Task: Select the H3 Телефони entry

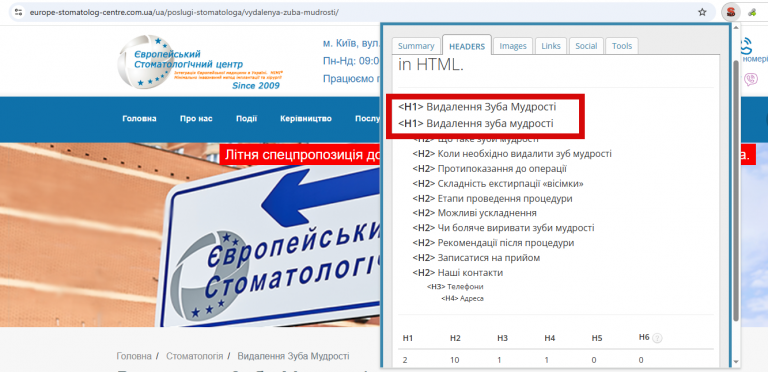Action: pos(455,287)
